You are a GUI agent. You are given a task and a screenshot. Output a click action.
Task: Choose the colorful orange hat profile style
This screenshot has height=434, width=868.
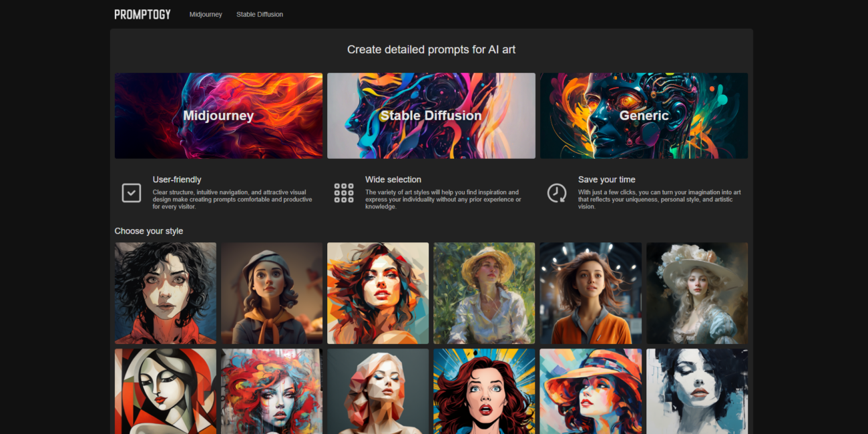[591, 391]
